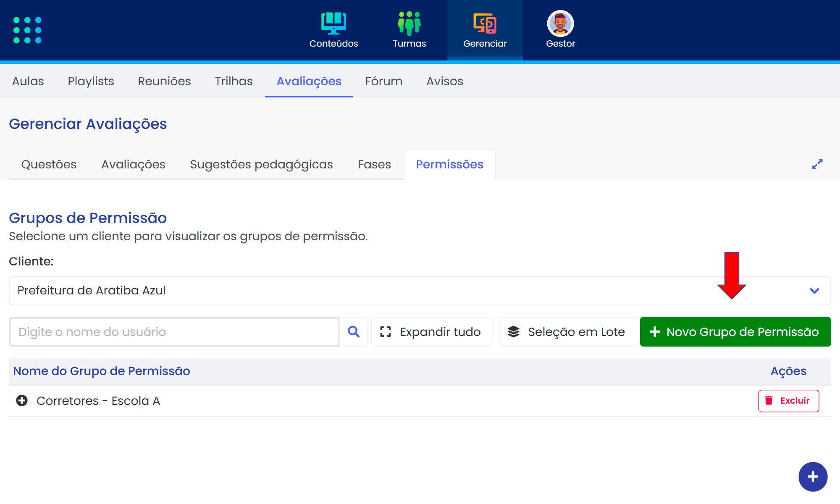Click the magnifier search icon
This screenshot has width=840, height=504.
[x=354, y=332]
